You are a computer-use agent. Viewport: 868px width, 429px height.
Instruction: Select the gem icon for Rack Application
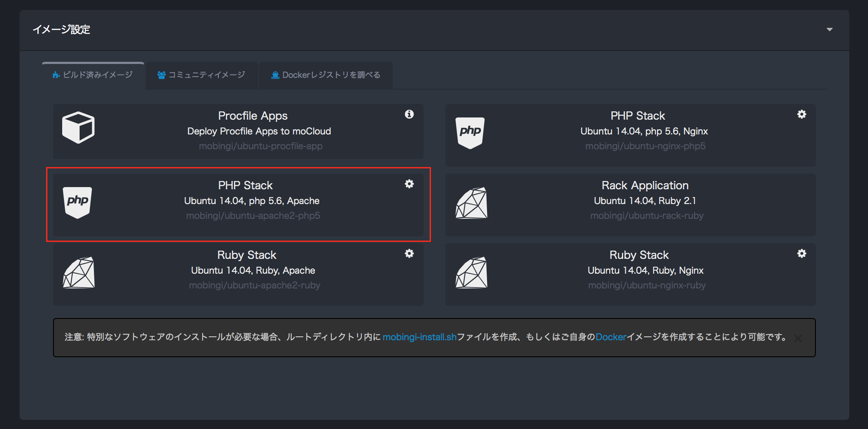(x=471, y=202)
